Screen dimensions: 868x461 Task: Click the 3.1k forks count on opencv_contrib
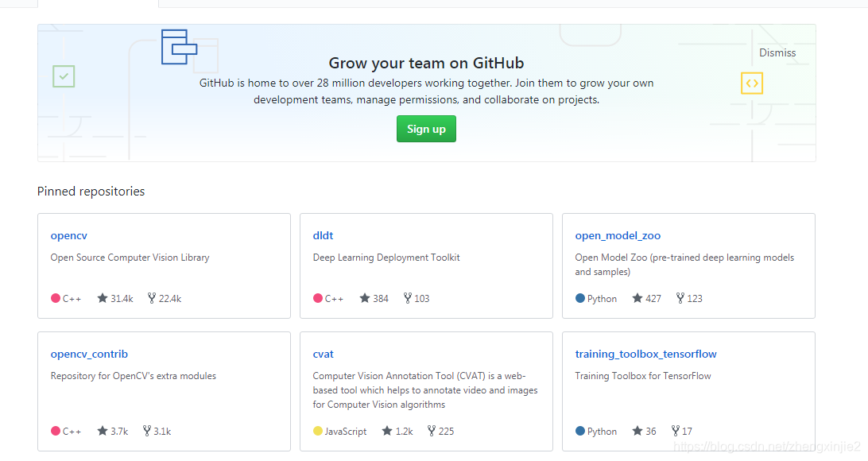pos(162,432)
